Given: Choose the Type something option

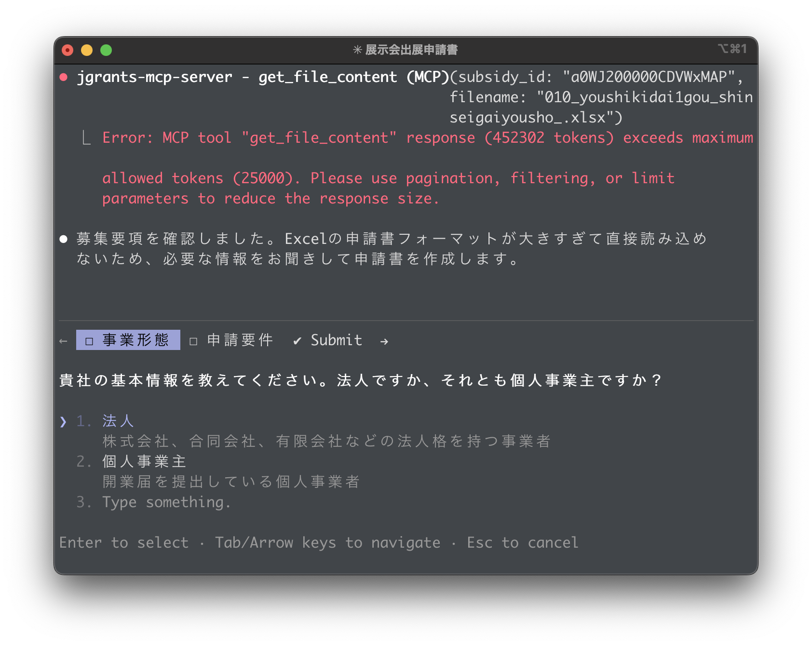Looking at the screenshot, I should [x=166, y=502].
